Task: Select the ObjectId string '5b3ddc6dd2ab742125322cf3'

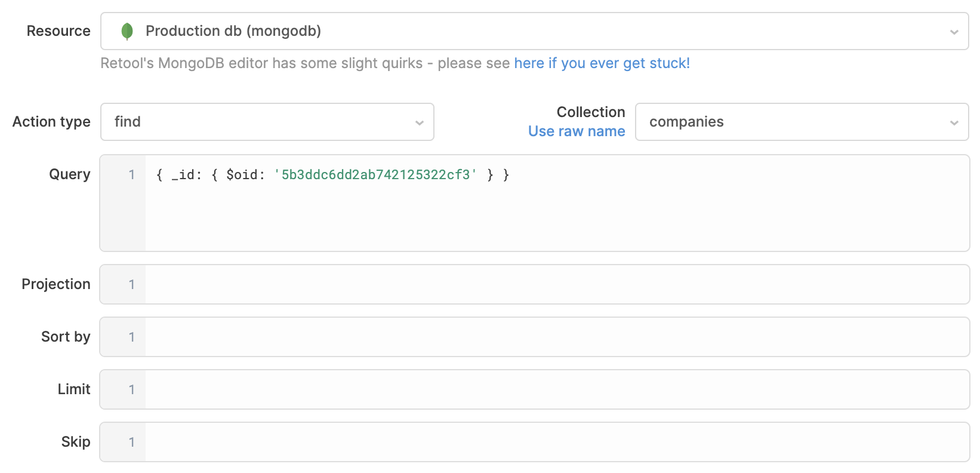Action: [x=375, y=175]
